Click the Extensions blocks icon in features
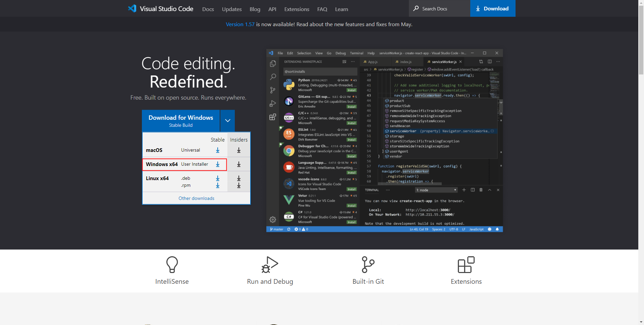 pyautogui.click(x=466, y=265)
